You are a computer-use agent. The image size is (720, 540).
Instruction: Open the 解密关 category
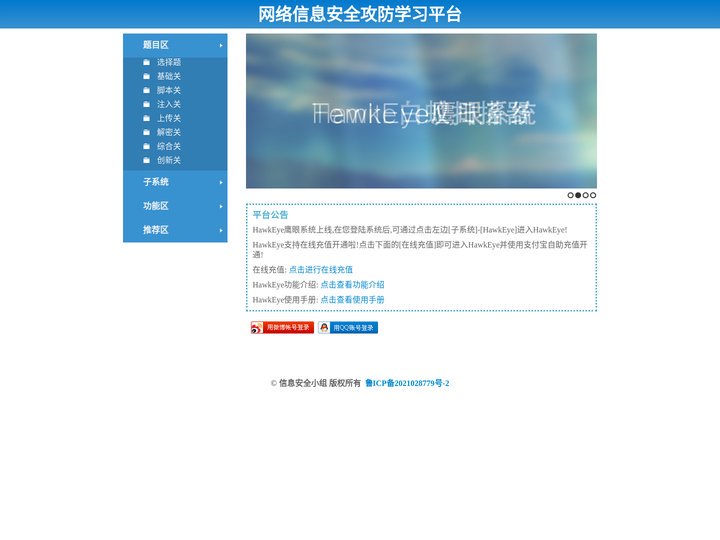pos(169,132)
